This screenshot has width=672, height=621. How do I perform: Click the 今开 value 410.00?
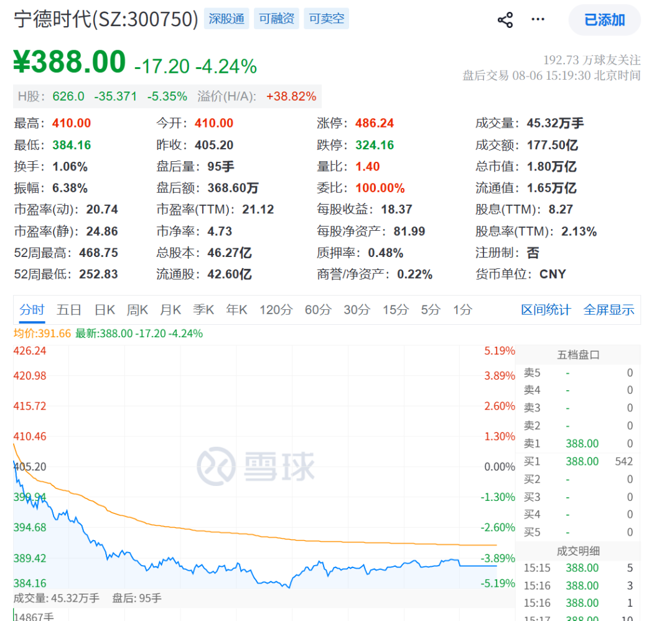[214, 123]
